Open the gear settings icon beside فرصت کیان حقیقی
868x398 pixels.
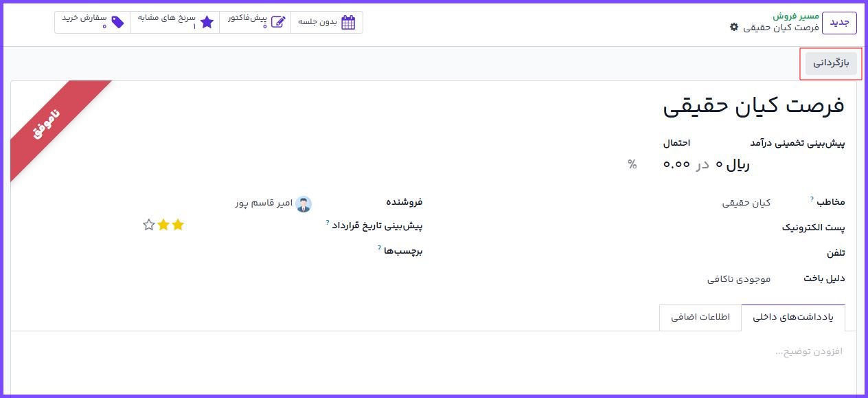(x=734, y=27)
